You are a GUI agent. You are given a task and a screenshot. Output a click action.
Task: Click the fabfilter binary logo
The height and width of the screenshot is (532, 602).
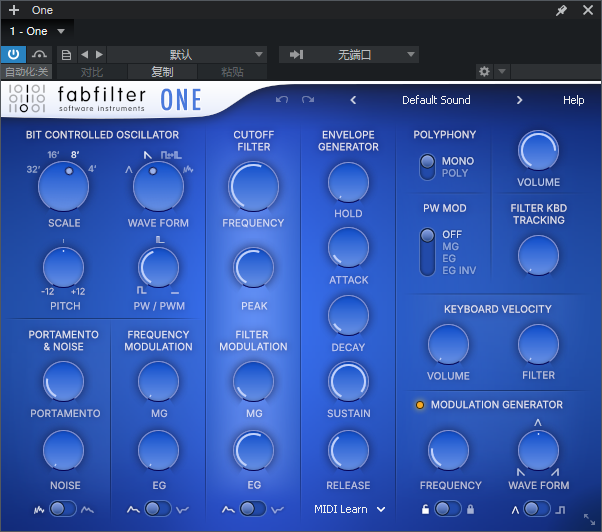tap(27, 98)
